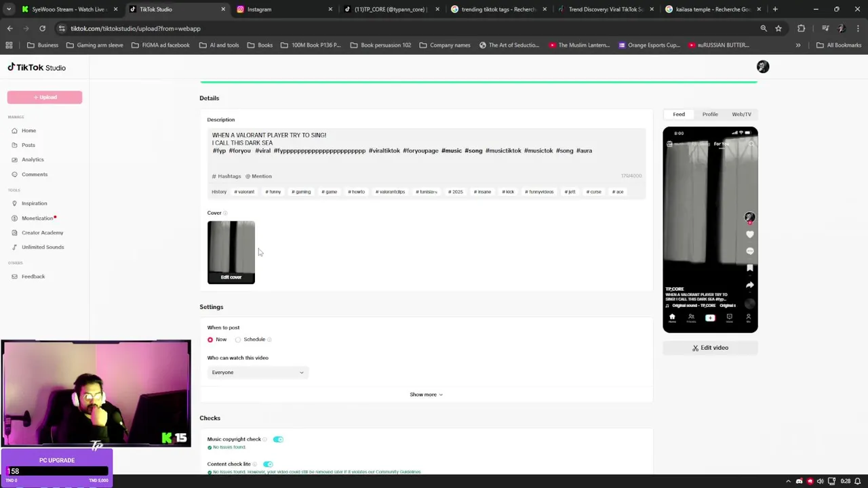Switch to the kailasa temple tab
The width and height of the screenshot is (868, 488).
(712, 9)
